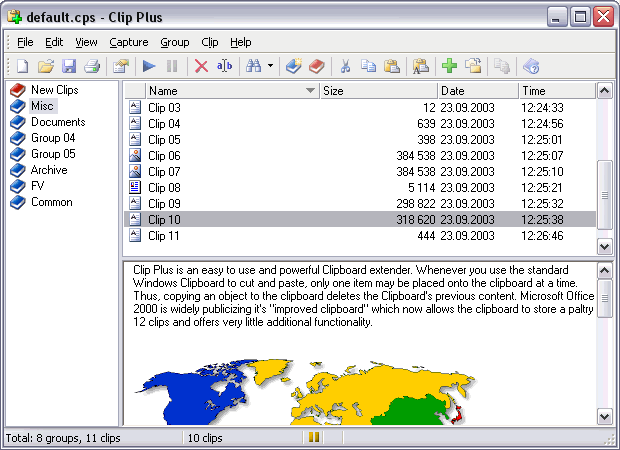Sort clips by the Date column header

478,91
